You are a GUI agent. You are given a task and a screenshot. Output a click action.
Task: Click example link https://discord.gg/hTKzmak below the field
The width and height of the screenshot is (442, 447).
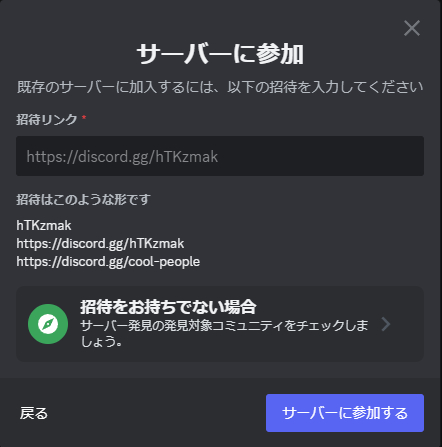tap(100, 244)
